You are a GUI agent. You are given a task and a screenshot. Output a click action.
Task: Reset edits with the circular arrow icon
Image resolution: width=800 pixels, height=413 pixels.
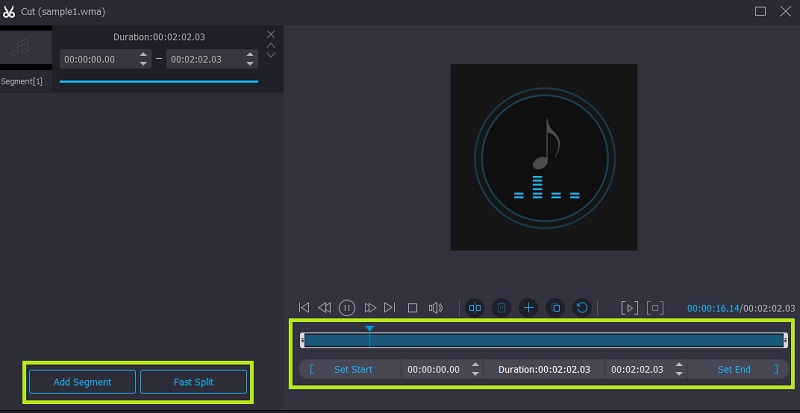(581, 308)
